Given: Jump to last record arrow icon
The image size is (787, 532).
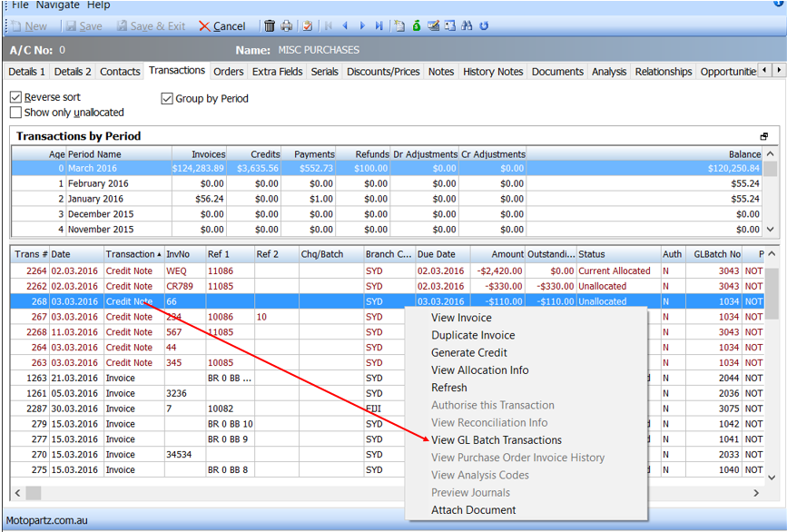Looking at the screenshot, I should pyautogui.click(x=379, y=25).
